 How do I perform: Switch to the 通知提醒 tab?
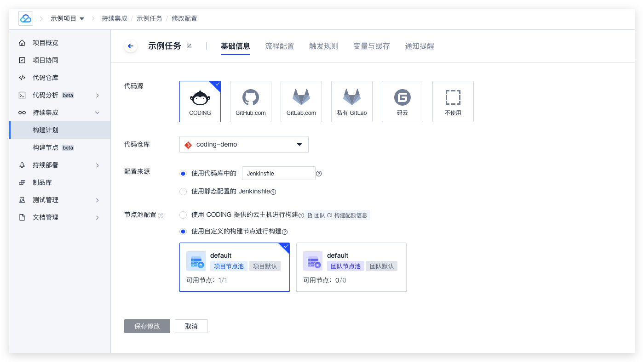(420, 46)
